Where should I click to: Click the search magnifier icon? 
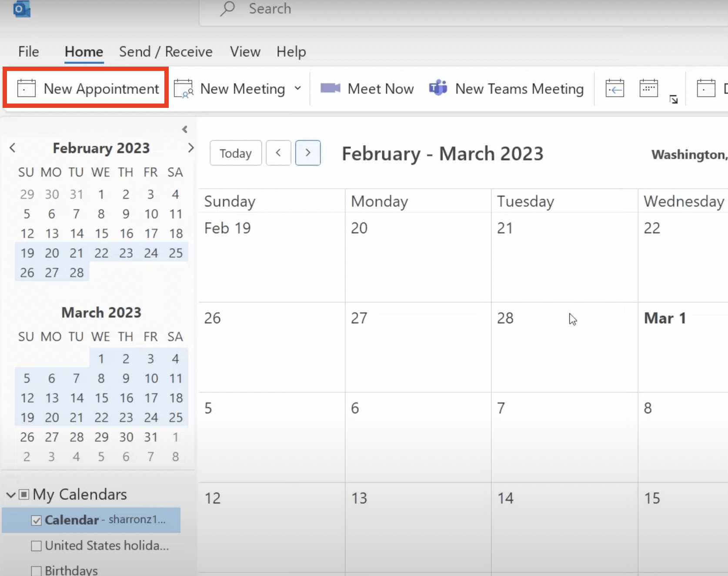[227, 9]
